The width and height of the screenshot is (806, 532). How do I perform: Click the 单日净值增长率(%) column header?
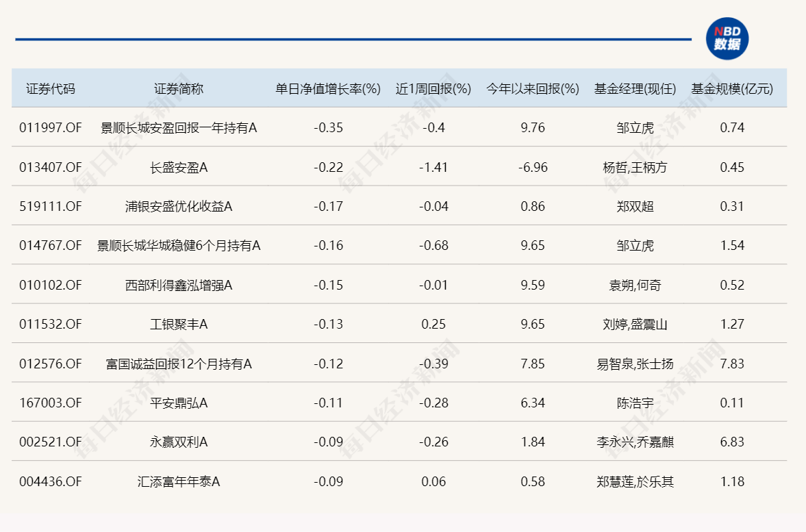(x=328, y=89)
